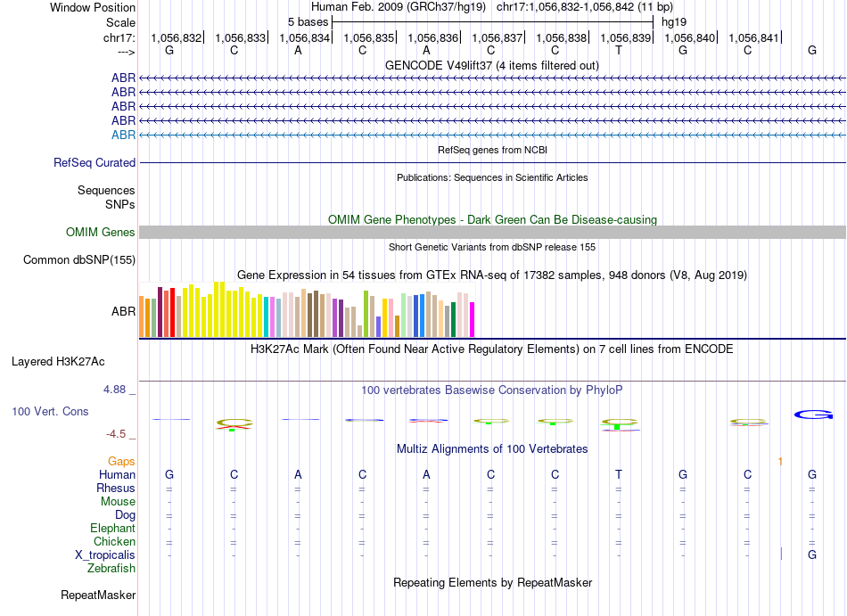Click base T in the Human alignment row
Screen dimensions: 847x616
[x=619, y=474]
